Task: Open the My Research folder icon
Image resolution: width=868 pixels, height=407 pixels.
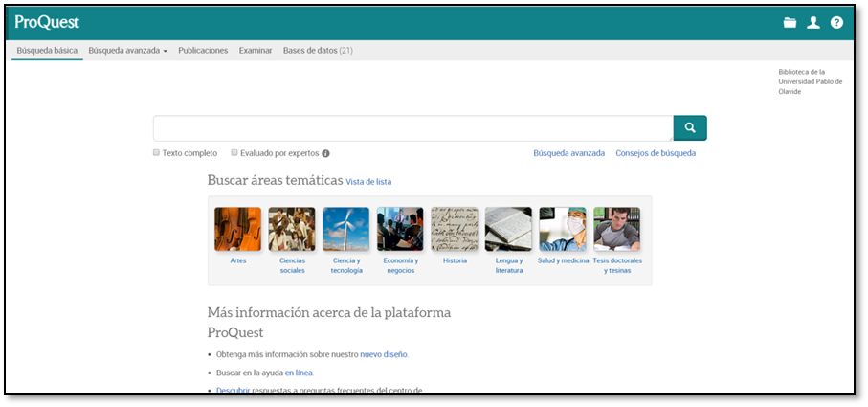Action: click(x=790, y=23)
